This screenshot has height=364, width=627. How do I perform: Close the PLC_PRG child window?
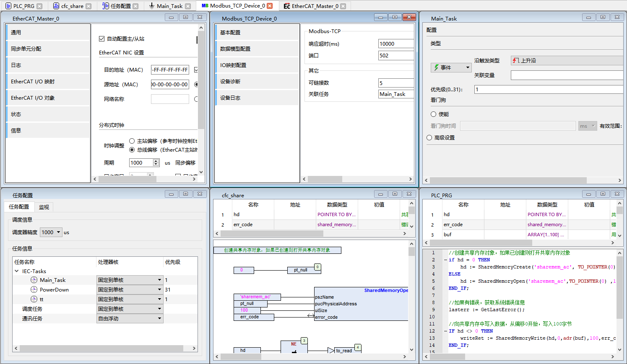tap(617, 194)
